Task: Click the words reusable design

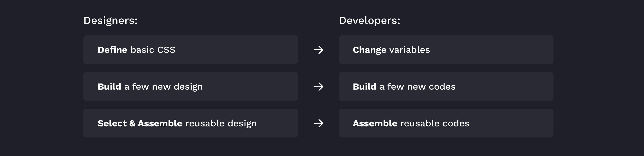Action: click(x=221, y=124)
